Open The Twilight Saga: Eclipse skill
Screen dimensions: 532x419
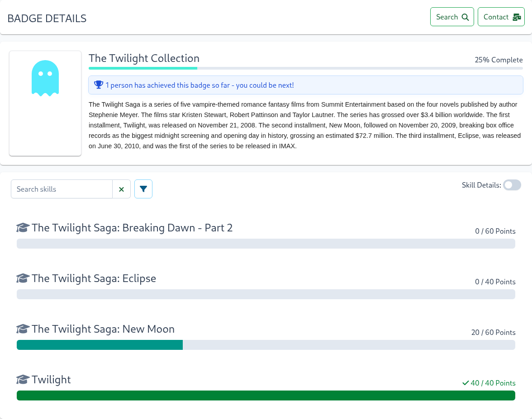[94, 278]
